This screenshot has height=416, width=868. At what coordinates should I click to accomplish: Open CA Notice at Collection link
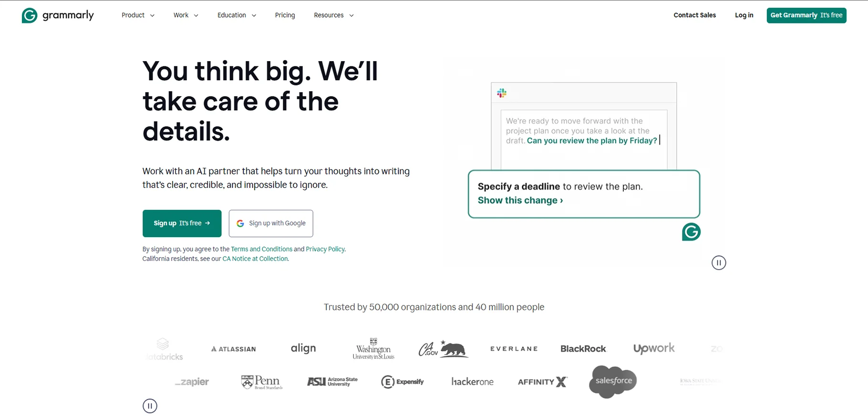(x=255, y=259)
